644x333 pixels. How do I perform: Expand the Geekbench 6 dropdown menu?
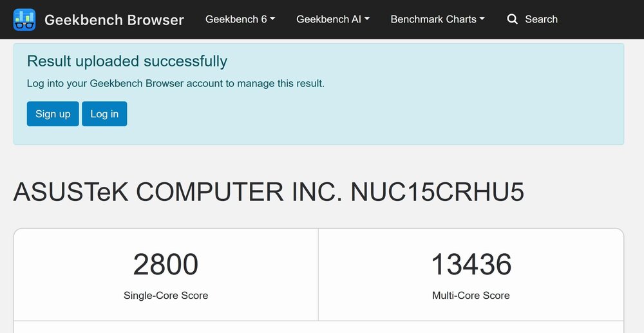pos(240,19)
